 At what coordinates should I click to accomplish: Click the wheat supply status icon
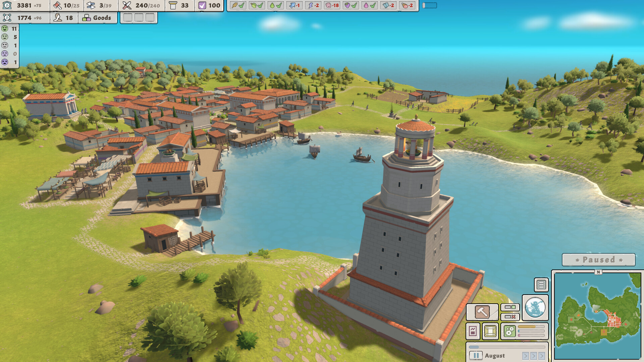click(x=237, y=5)
